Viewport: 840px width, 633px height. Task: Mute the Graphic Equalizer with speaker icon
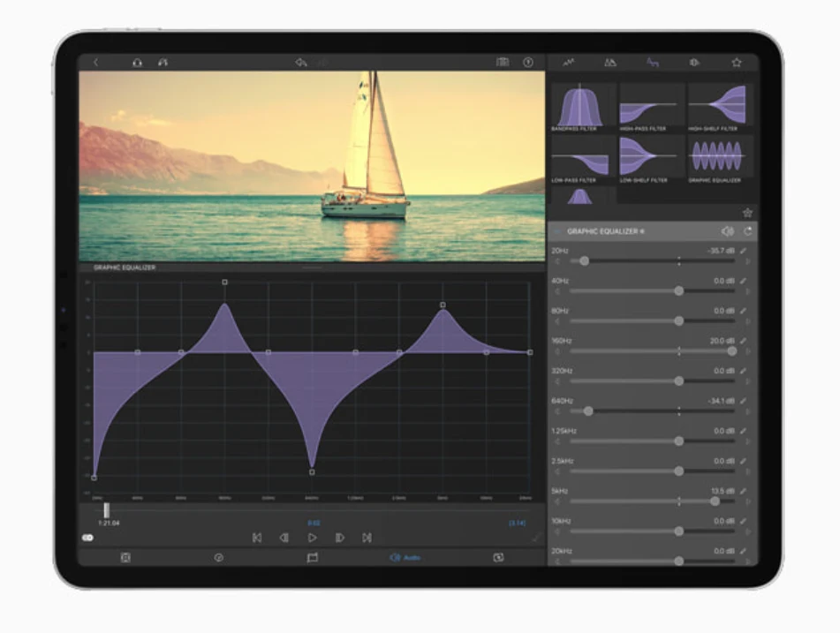[x=727, y=231]
